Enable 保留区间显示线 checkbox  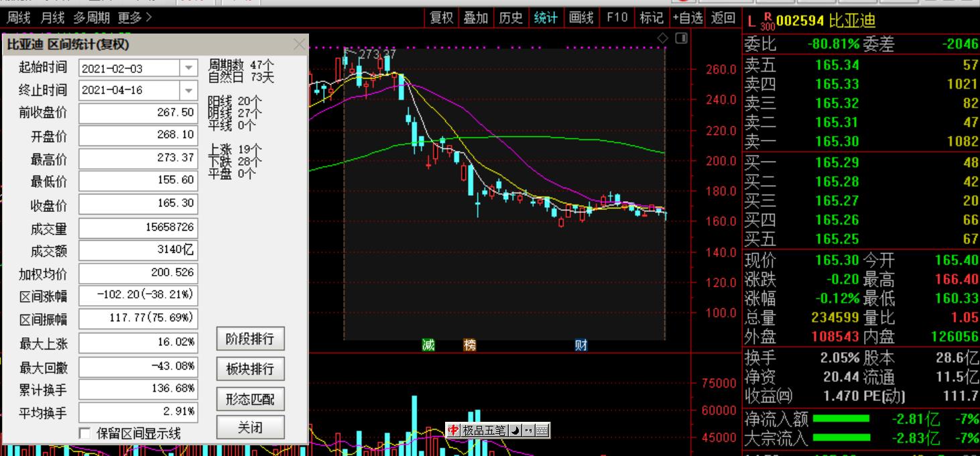click(x=84, y=434)
